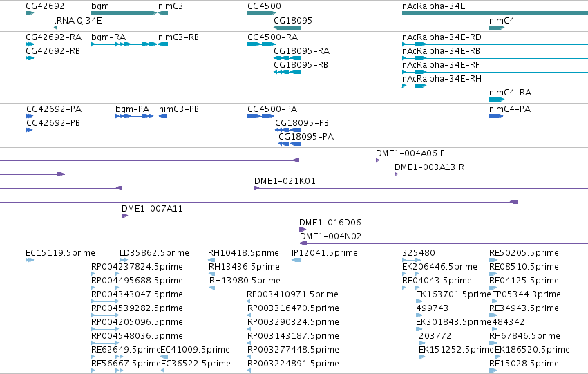Screen dimensions: 588x374
Task: Open EST RH13436.5prime
Action: pyautogui.click(x=212, y=274)
